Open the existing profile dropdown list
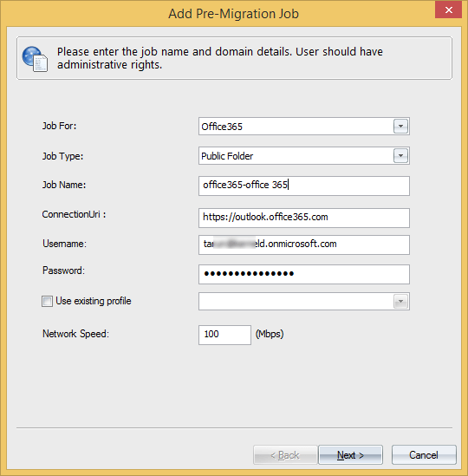468x476 pixels. tap(400, 302)
